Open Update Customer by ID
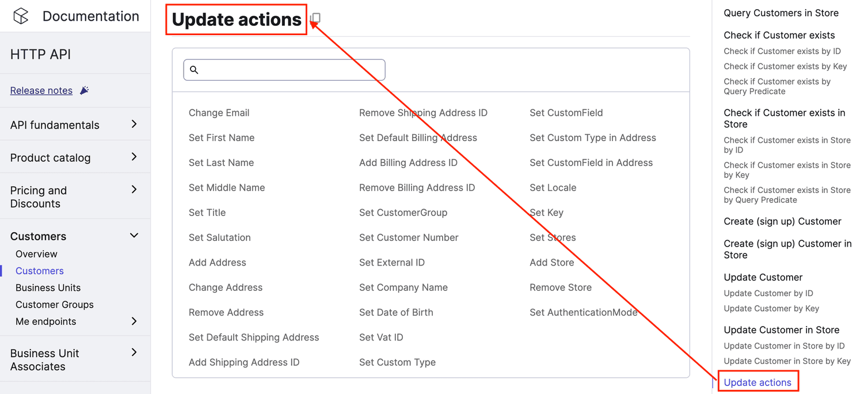 [x=768, y=293]
